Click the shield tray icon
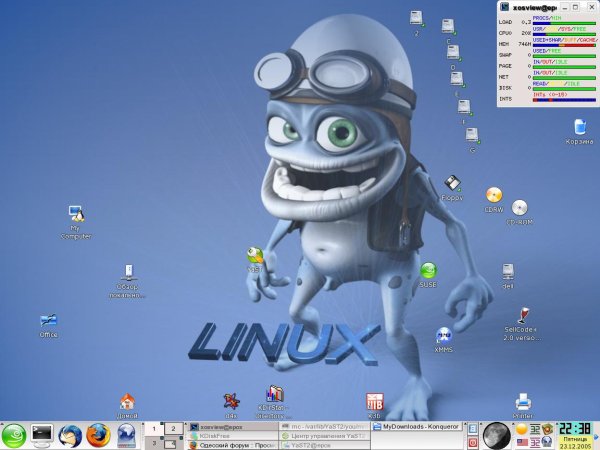 pos(548,429)
